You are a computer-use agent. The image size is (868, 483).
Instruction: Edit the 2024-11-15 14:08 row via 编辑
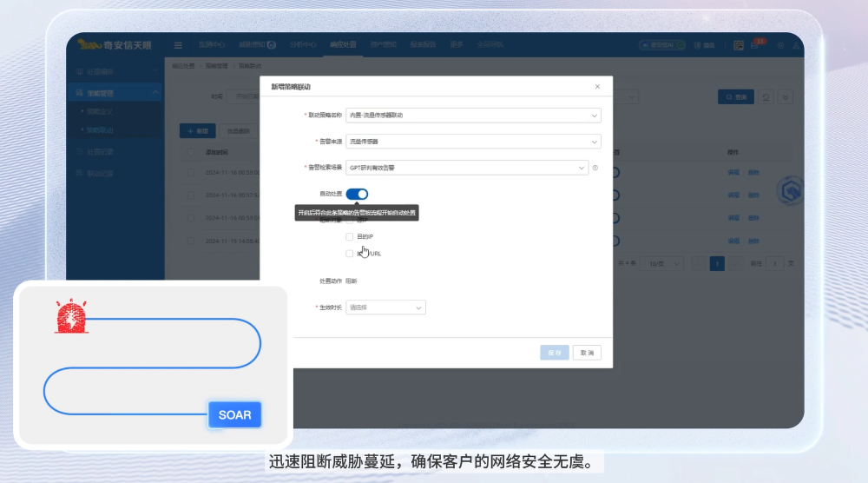pos(733,241)
